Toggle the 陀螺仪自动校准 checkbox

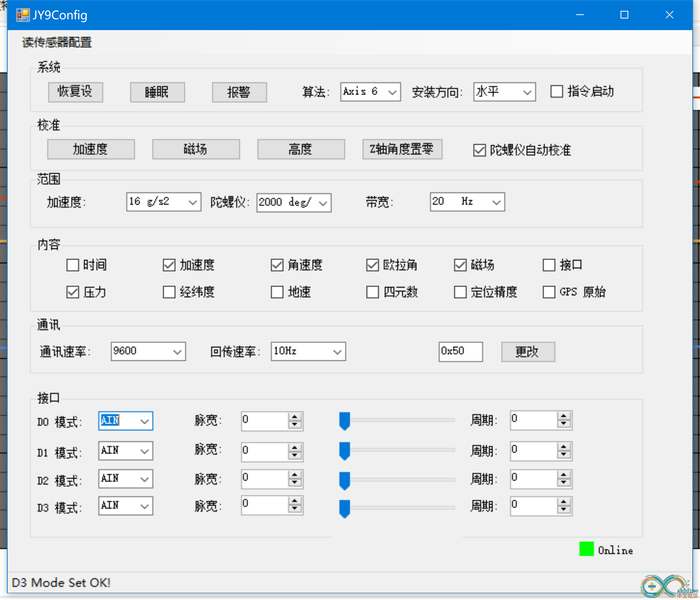(479, 150)
